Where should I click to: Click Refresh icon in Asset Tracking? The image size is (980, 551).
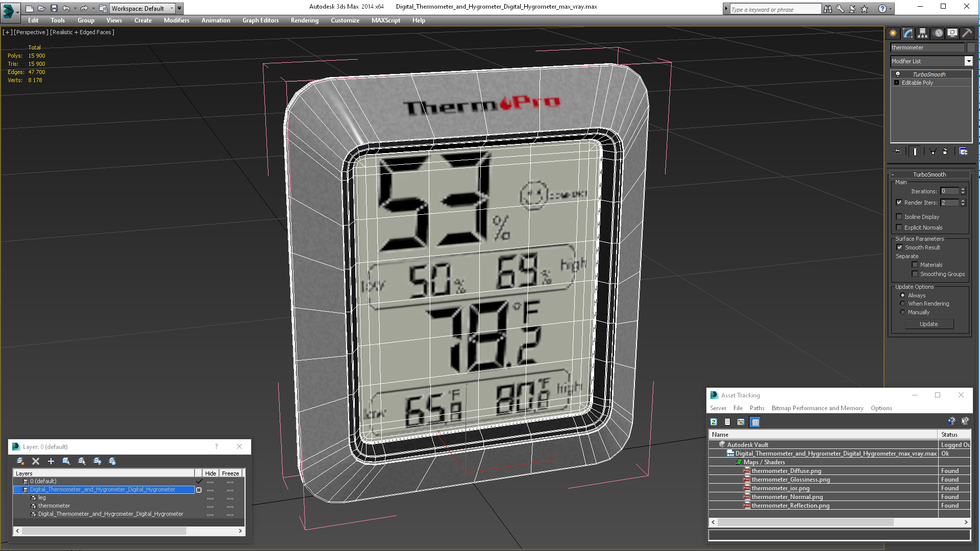[x=714, y=422]
